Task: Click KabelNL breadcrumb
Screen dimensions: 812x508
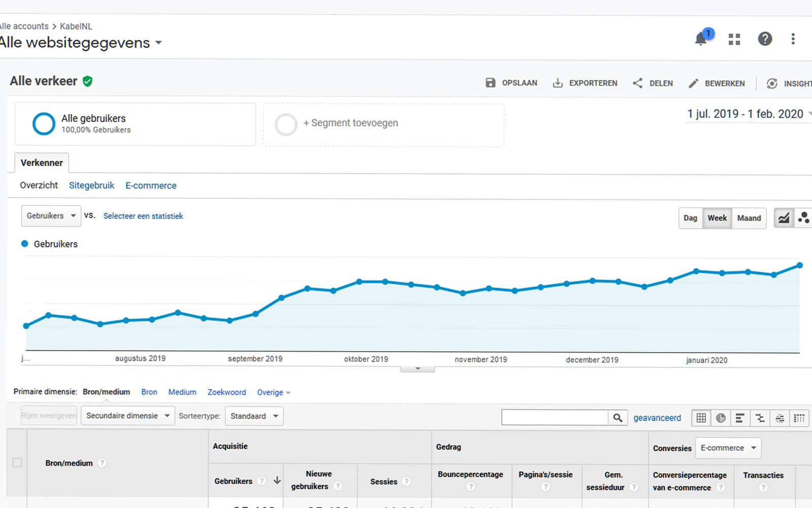Action: click(76, 26)
